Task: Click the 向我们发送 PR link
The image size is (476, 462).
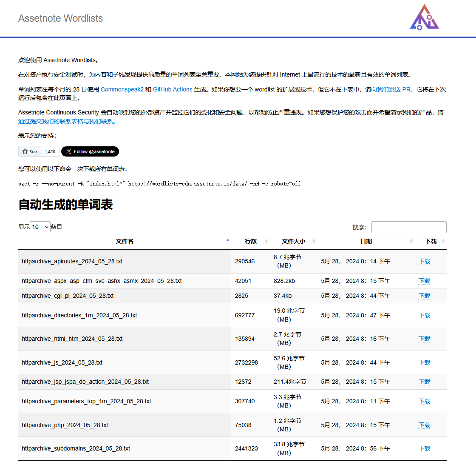Action: coord(391,89)
